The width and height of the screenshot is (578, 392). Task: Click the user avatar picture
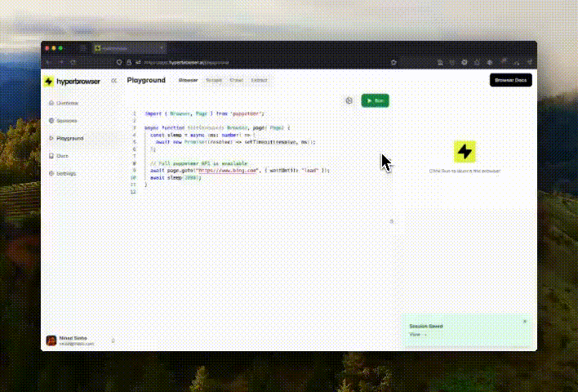click(x=51, y=341)
